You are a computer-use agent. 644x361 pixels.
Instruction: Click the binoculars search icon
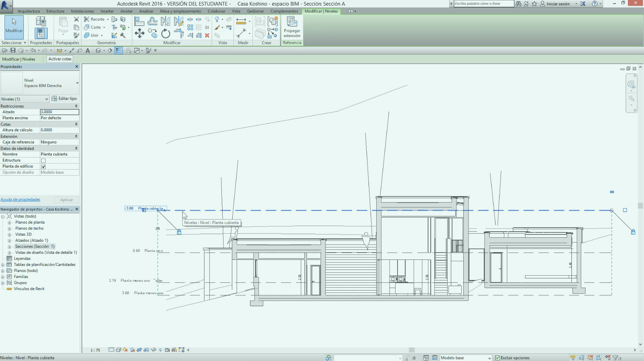[x=518, y=4]
